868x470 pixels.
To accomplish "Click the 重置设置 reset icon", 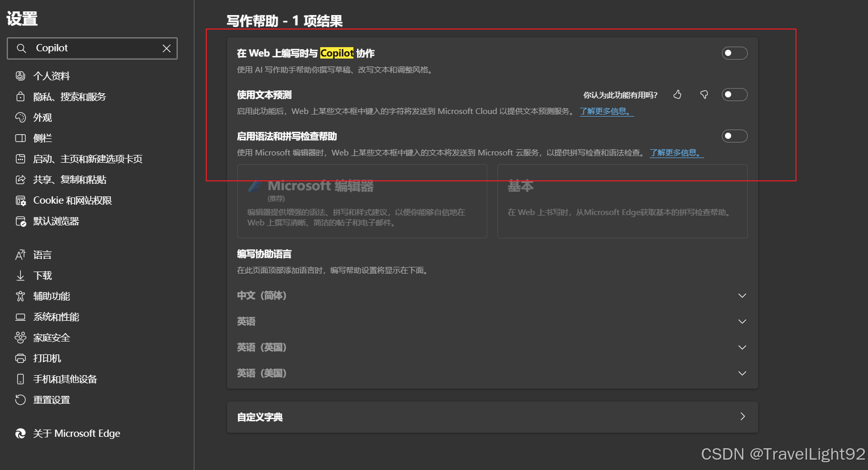I will [x=20, y=400].
